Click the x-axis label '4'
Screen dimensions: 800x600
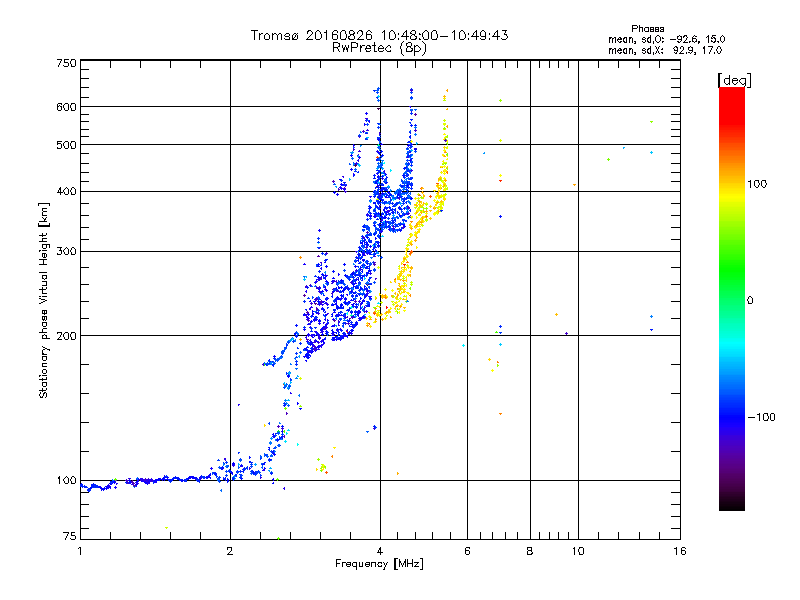click(380, 551)
